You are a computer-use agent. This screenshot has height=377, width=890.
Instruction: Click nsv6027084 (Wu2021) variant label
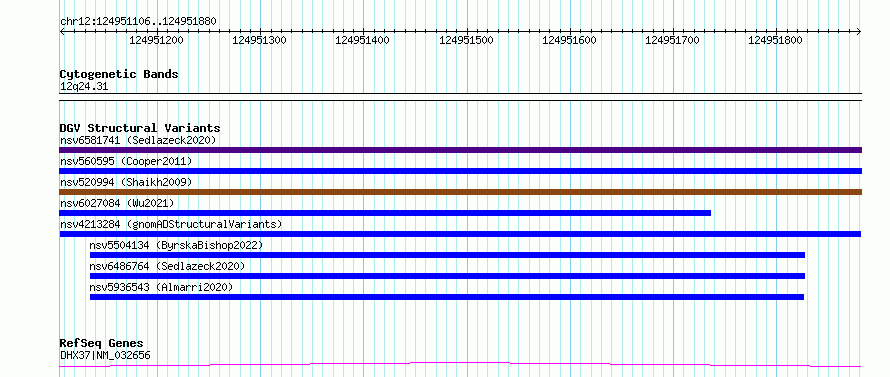coord(117,203)
